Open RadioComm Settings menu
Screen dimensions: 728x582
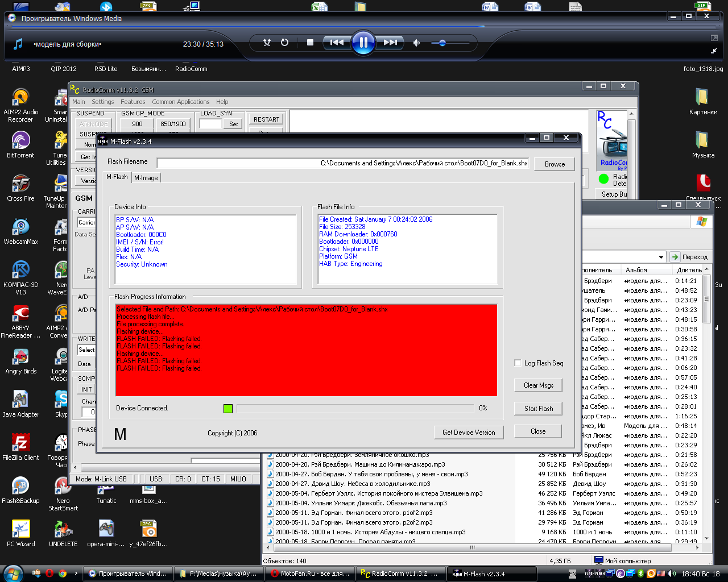click(x=103, y=102)
